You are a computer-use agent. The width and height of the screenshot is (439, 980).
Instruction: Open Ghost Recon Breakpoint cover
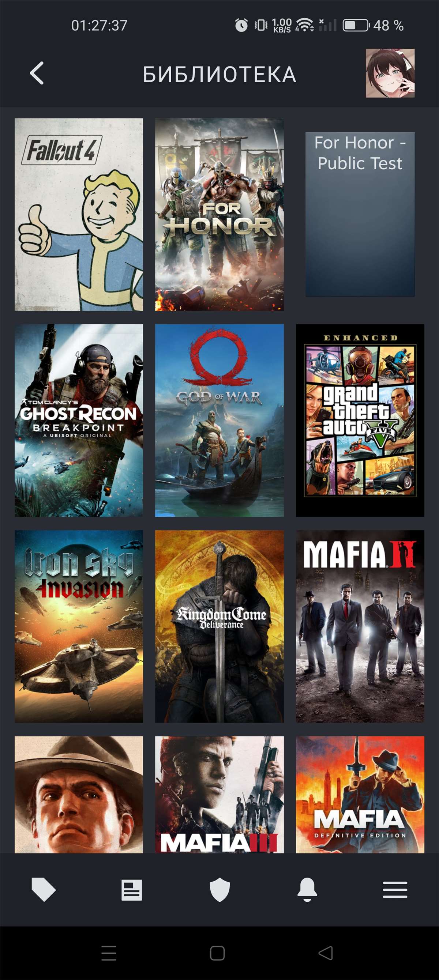(79, 421)
